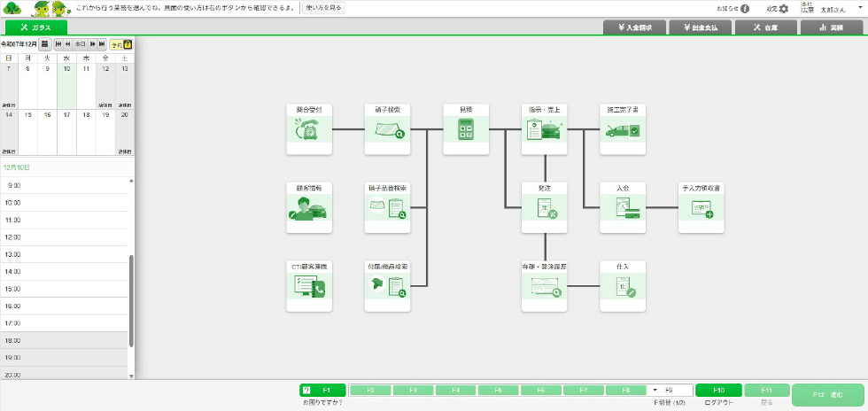Viewport: 868px width, 411px height.
Task: Click the 見積 calculator estimate tile
Action: (466, 129)
